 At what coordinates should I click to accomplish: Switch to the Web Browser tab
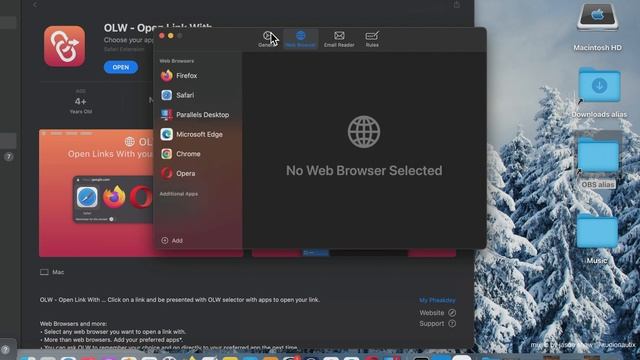[300, 39]
